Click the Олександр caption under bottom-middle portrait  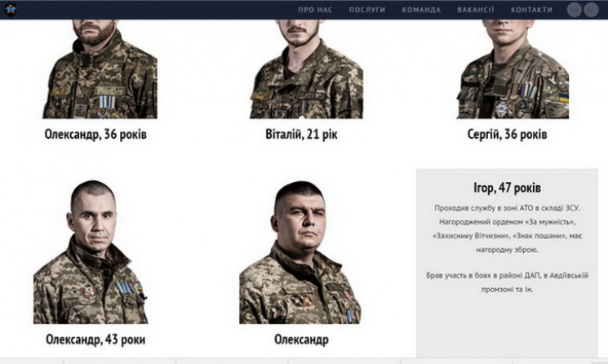[301, 340]
